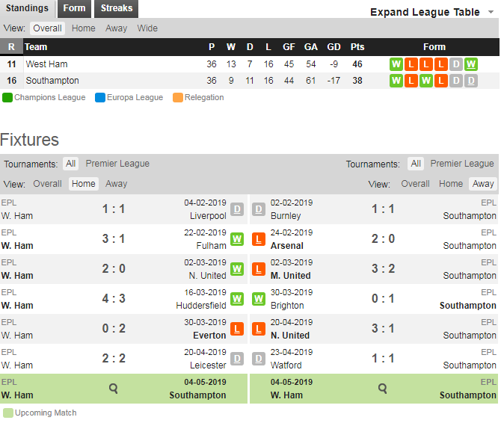The width and height of the screenshot is (504, 426).
Task: Click the magnifier icon in the right fixtures column
Action: [x=383, y=389]
